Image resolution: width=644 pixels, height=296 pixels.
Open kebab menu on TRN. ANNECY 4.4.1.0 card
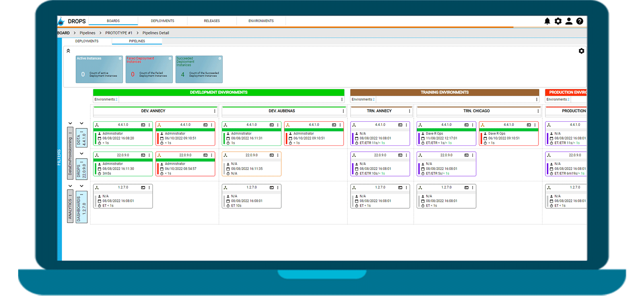(x=407, y=125)
